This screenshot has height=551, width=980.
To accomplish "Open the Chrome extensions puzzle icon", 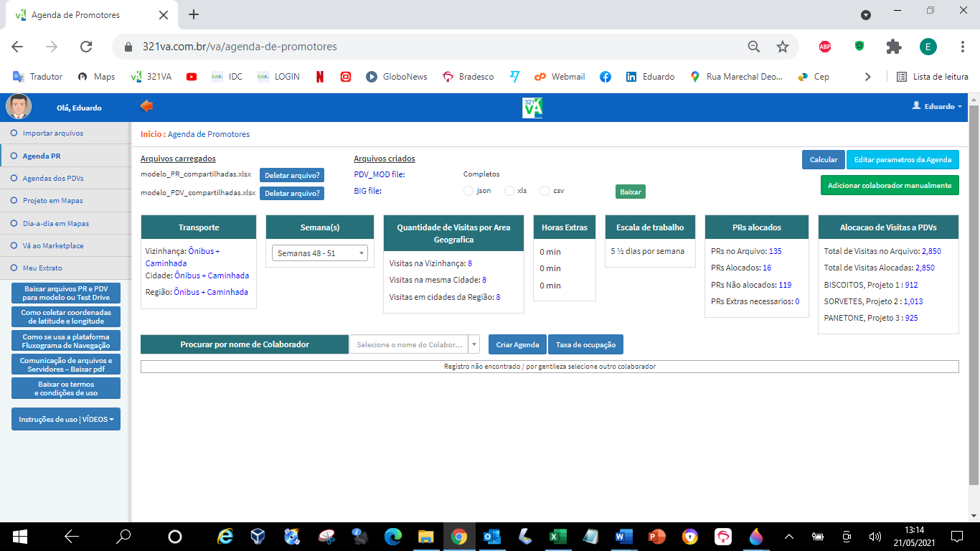I will [x=893, y=47].
